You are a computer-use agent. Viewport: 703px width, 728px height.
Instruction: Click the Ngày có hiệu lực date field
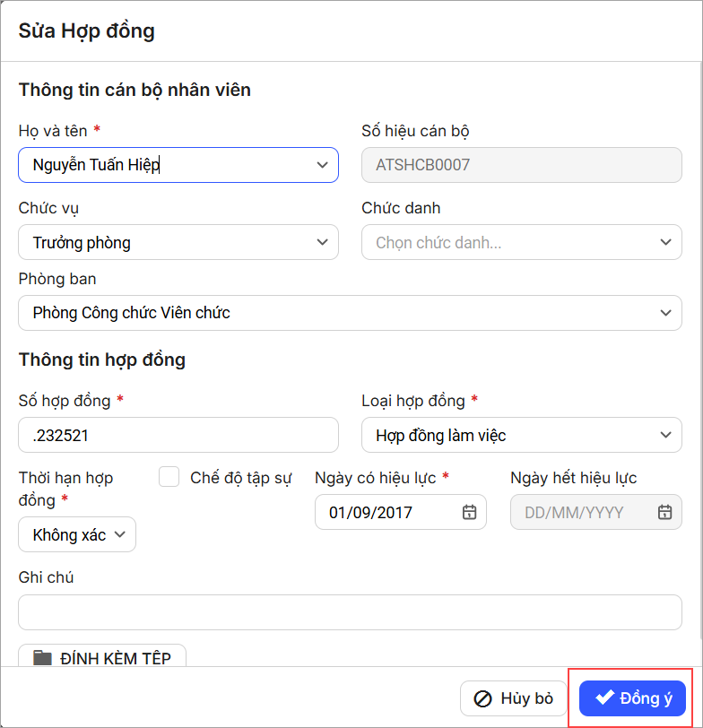coord(390,512)
